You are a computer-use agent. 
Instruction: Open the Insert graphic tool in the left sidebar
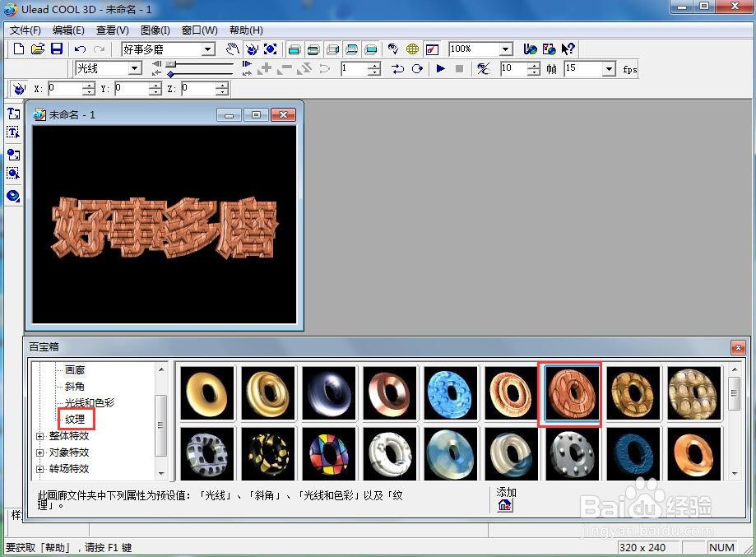pos(13,155)
